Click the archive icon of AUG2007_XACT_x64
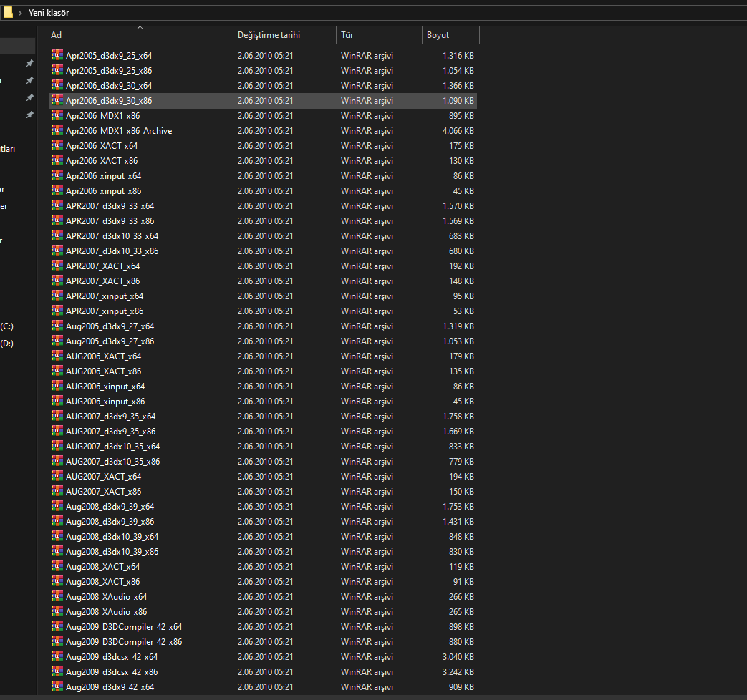The height and width of the screenshot is (700, 747). click(x=57, y=476)
